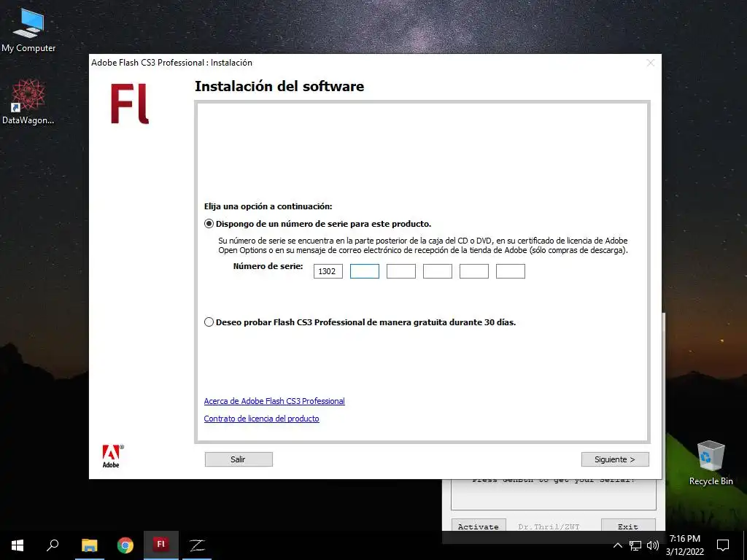This screenshot has height=560, width=747.
Task: Click the first serial field containing 1302
Action: coord(328,271)
